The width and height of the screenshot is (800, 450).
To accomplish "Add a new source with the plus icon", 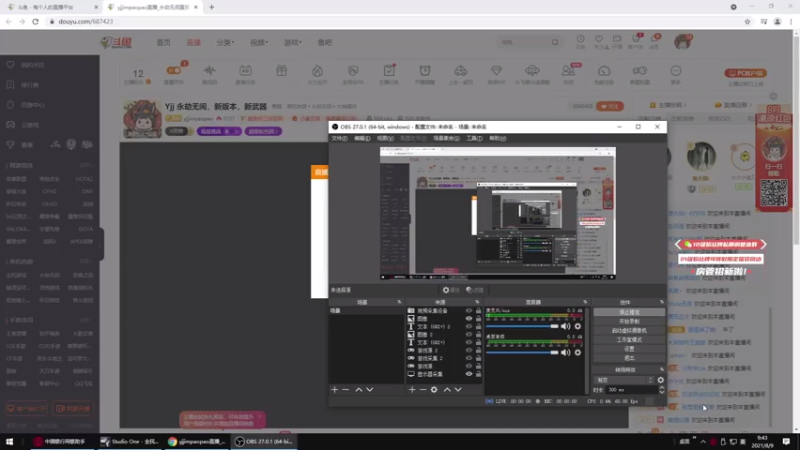I will [x=412, y=390].
